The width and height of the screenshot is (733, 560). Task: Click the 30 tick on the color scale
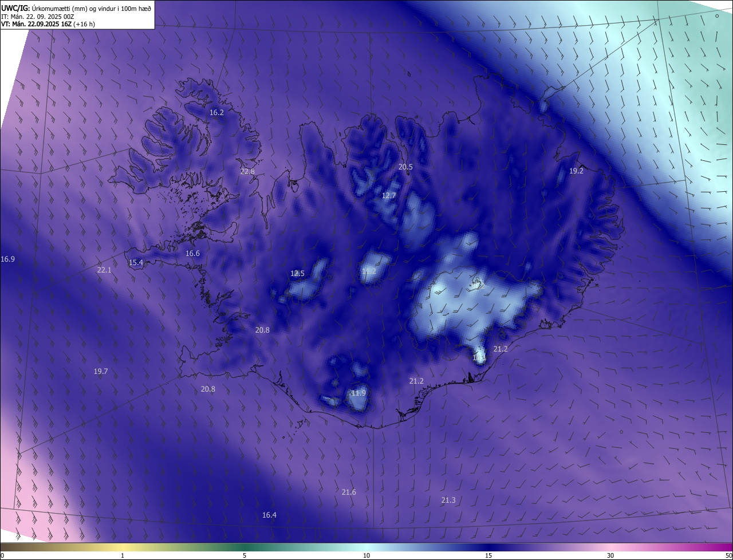pyautogui.click(x=610, y=555)
